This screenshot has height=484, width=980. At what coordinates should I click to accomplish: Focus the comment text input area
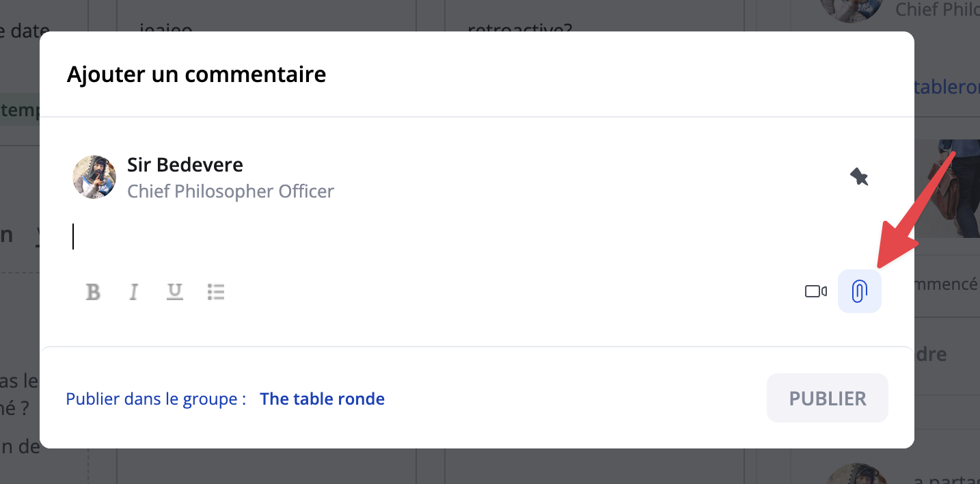pos(410,237)
